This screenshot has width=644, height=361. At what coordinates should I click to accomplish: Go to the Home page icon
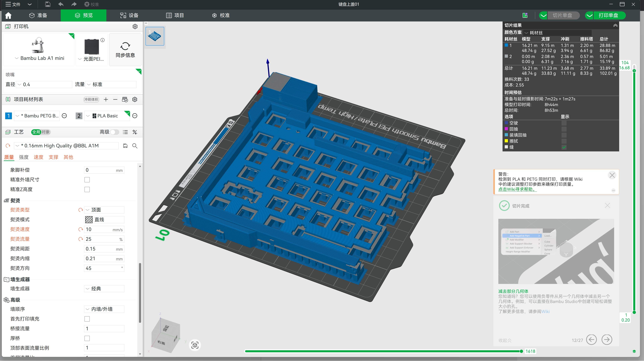point(8,15)
